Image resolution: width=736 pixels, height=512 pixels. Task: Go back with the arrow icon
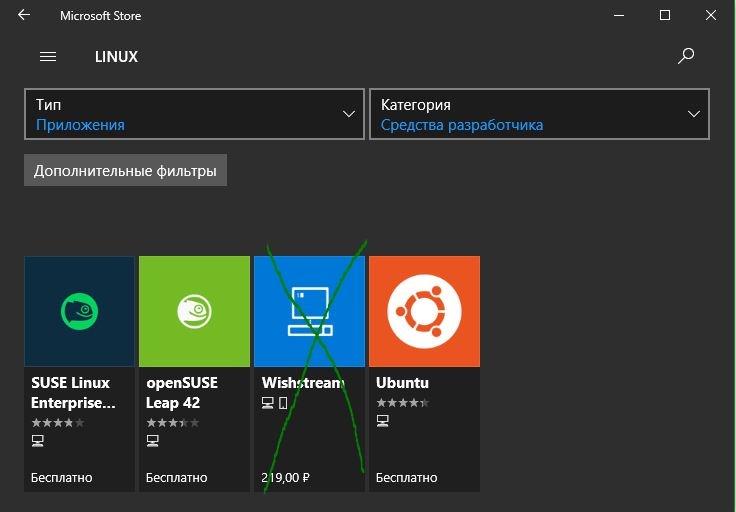pos(24,15)
